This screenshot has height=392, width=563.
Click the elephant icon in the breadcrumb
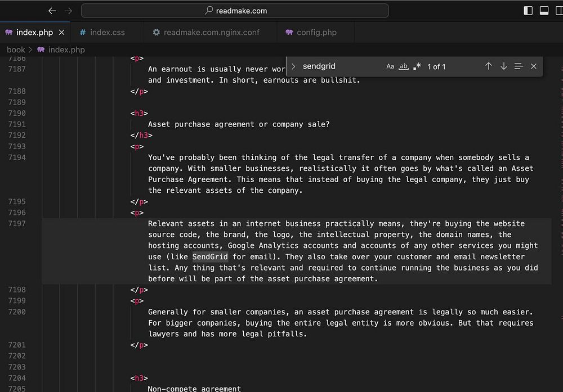coord(41,49)
